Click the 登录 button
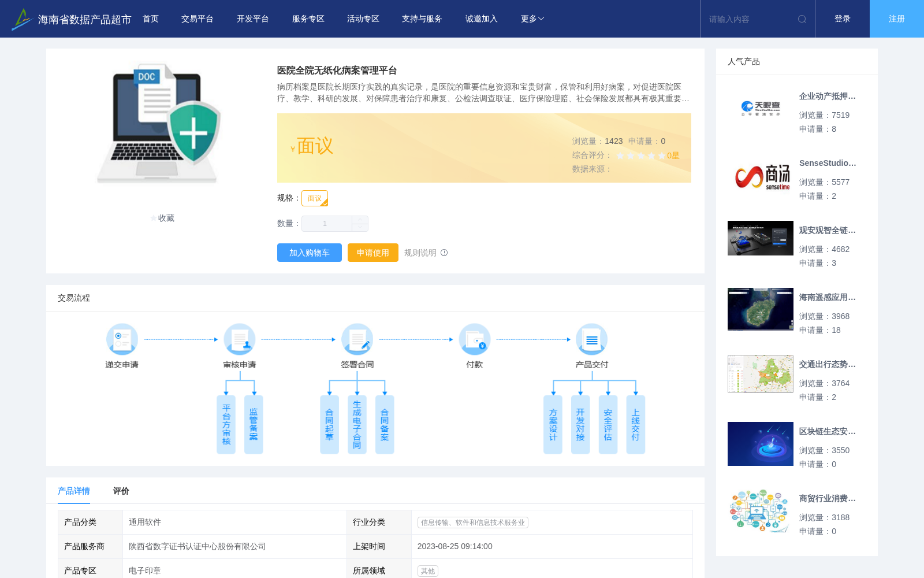This screenshot has height=578, width=924. (843, 19)
